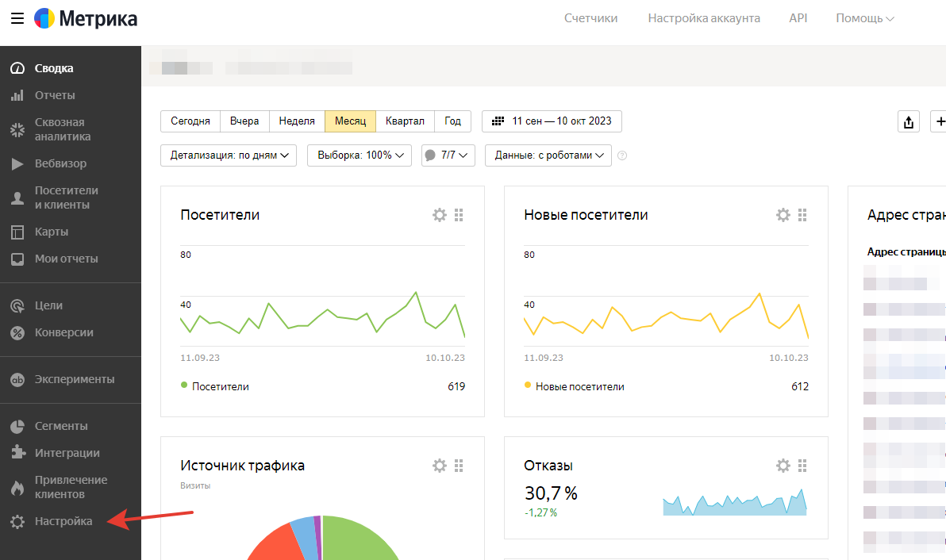This screenshot has width=946, height=560.
Task: Open settings gear of Отказы widget
Action: [783, 466]
